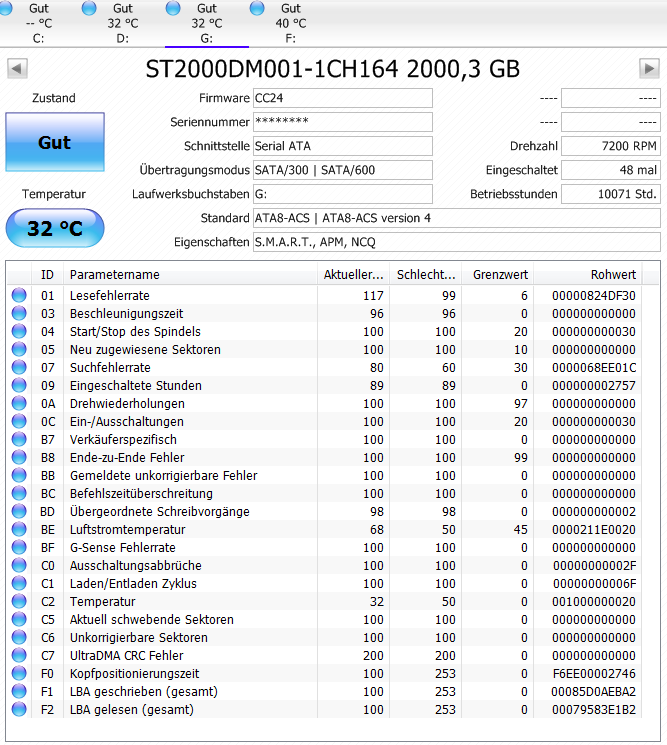The height and width of the screenshot is (745, 667).
Task: Click status circle for C5 Aktuell schwebende Sektoren
Action: tap(19, 619)
